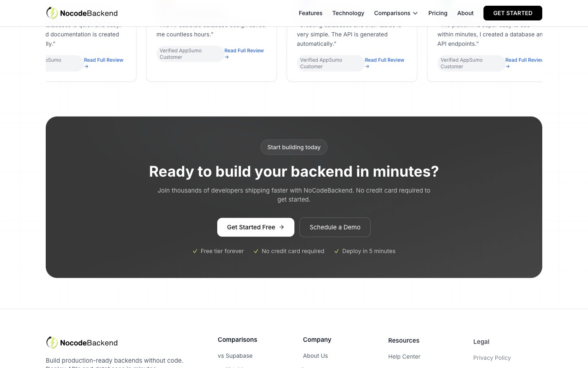Click the GET STARTED header button
The width and height of the screenshot is (588, 368).
coord(512,13)
